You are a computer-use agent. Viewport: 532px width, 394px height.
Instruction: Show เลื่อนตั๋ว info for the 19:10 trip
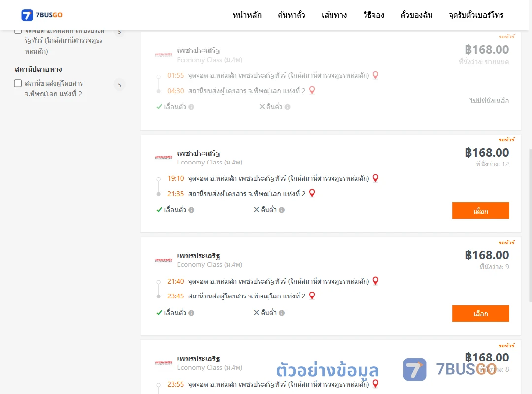191,210
